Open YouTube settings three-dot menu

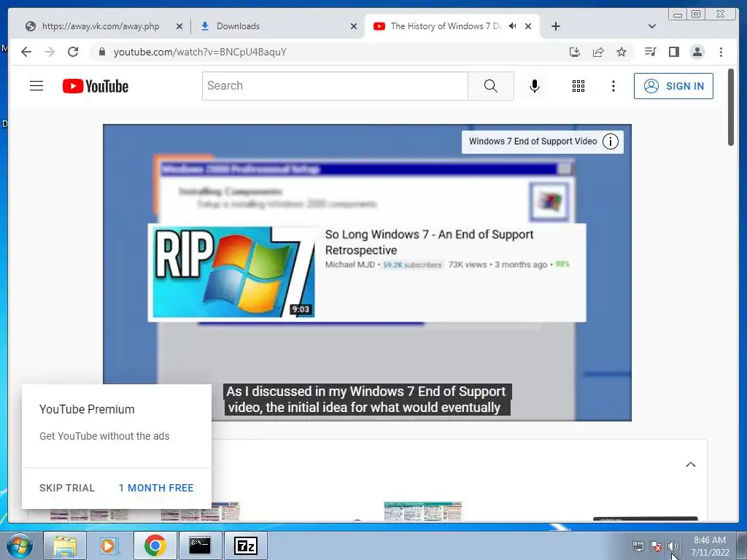(x=613, y=86)
